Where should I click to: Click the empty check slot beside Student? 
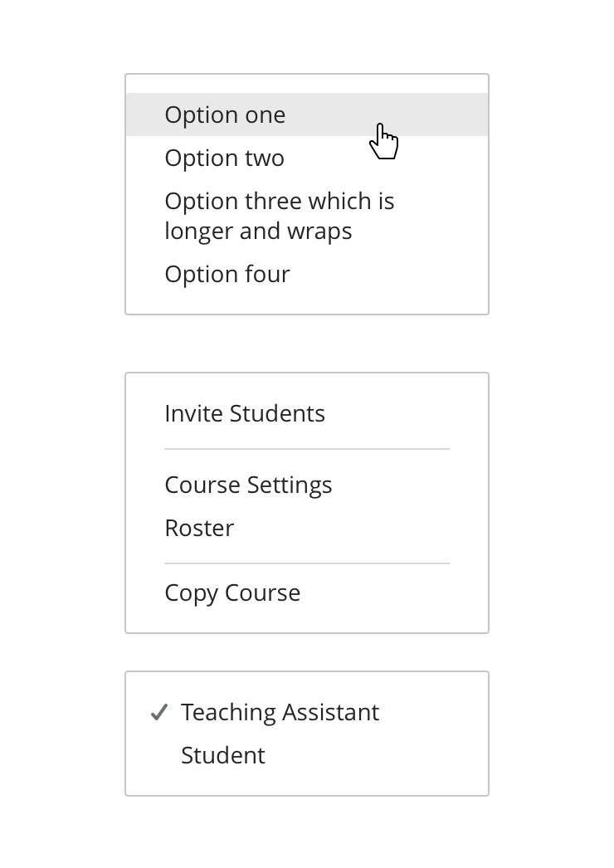159,756
